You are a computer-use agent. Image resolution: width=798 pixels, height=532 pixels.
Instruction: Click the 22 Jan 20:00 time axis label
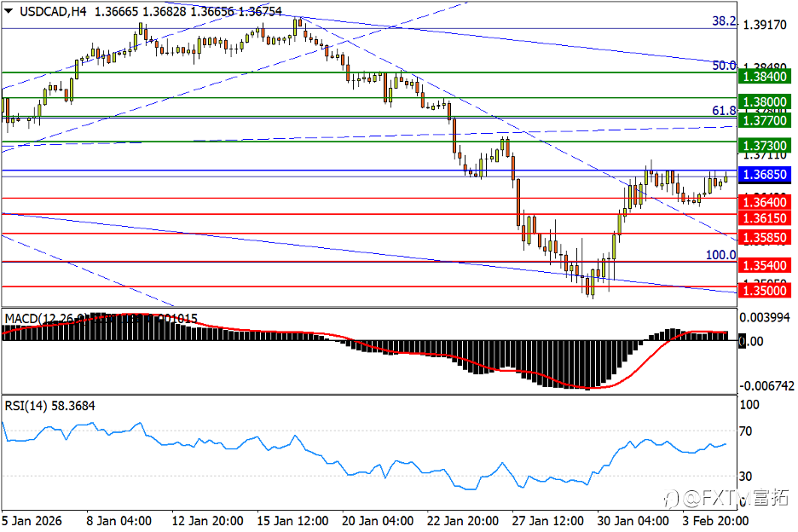click(462, 521)
